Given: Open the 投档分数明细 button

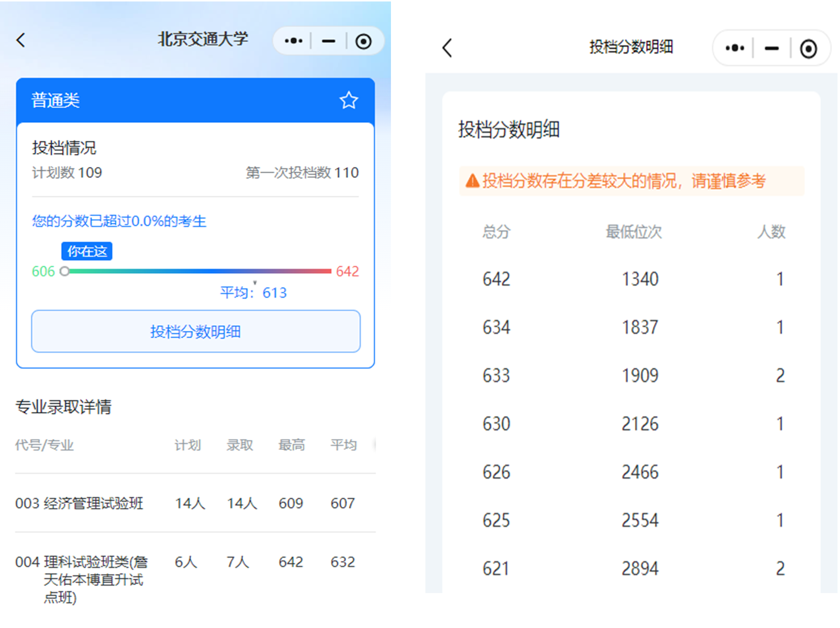Looking at the screenshot, I should (195, 331).
